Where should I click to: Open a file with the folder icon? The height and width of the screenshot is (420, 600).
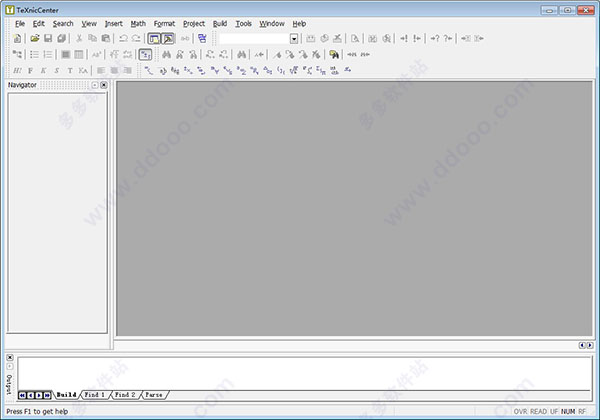35,38
